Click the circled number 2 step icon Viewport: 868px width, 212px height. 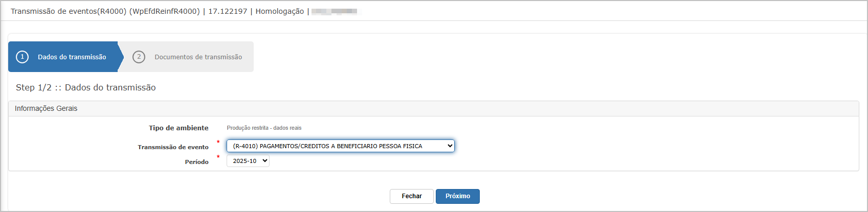139,57
